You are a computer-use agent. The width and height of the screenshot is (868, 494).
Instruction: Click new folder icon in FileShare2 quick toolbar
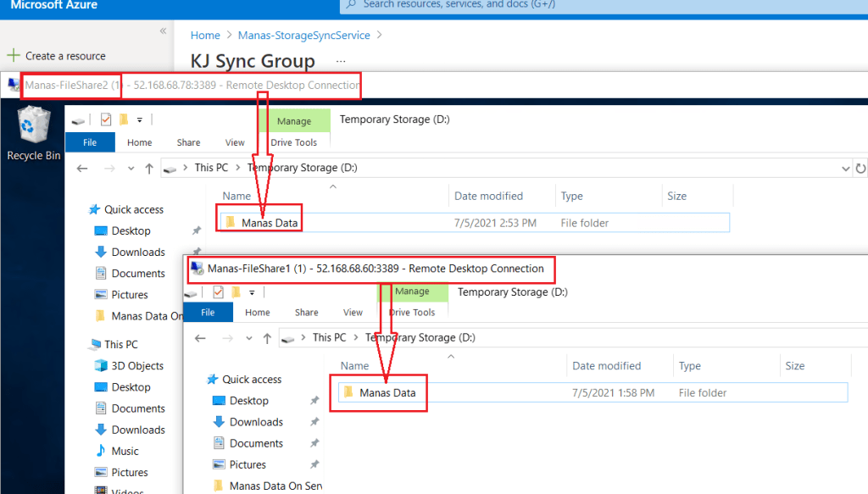pos(124,119)
